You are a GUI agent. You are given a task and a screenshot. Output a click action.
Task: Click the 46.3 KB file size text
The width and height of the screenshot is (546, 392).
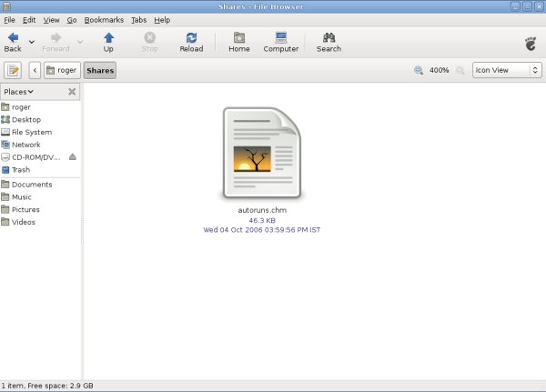coord(262,220)
